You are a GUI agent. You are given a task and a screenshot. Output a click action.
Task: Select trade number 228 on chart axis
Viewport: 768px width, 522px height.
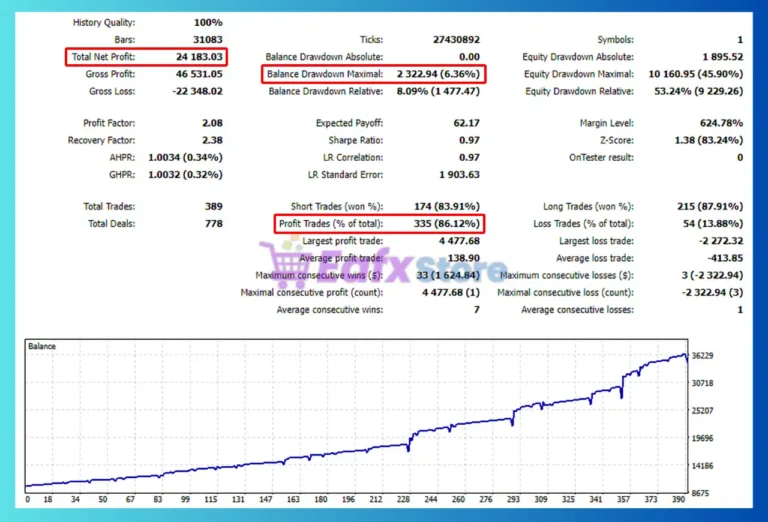(x=403, y=499)
